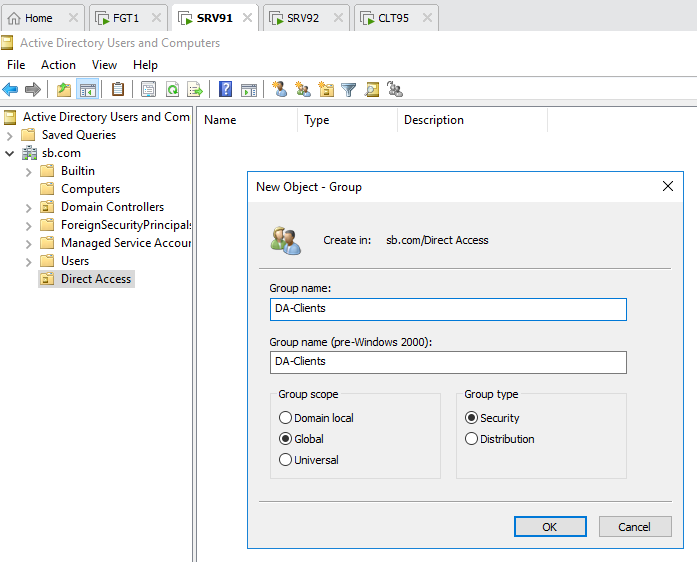Click the Up one level folder icon
This screenshot has height=562, width=697.
(64, 89)
